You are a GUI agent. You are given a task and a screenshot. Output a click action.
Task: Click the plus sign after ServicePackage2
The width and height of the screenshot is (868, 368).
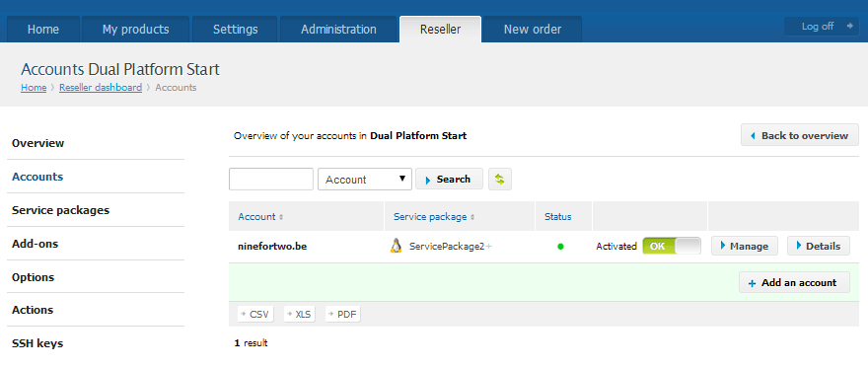pyautogui.click(x=489, y=247)
